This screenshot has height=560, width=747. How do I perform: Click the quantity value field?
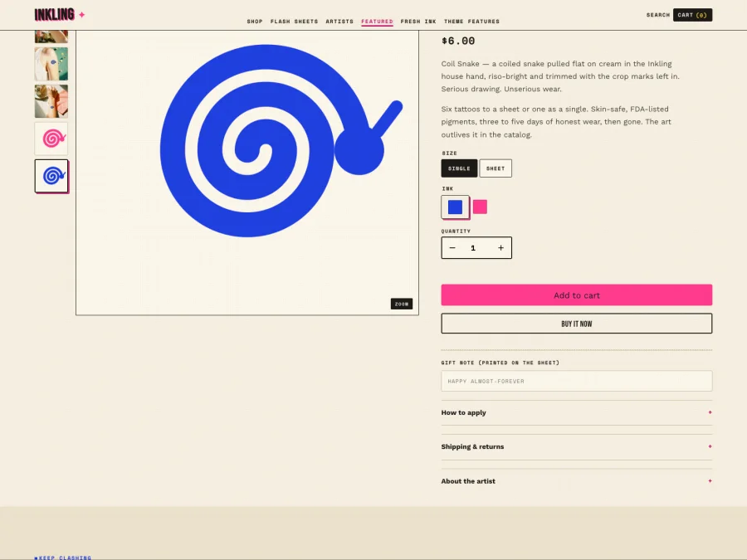pos(473,247)
